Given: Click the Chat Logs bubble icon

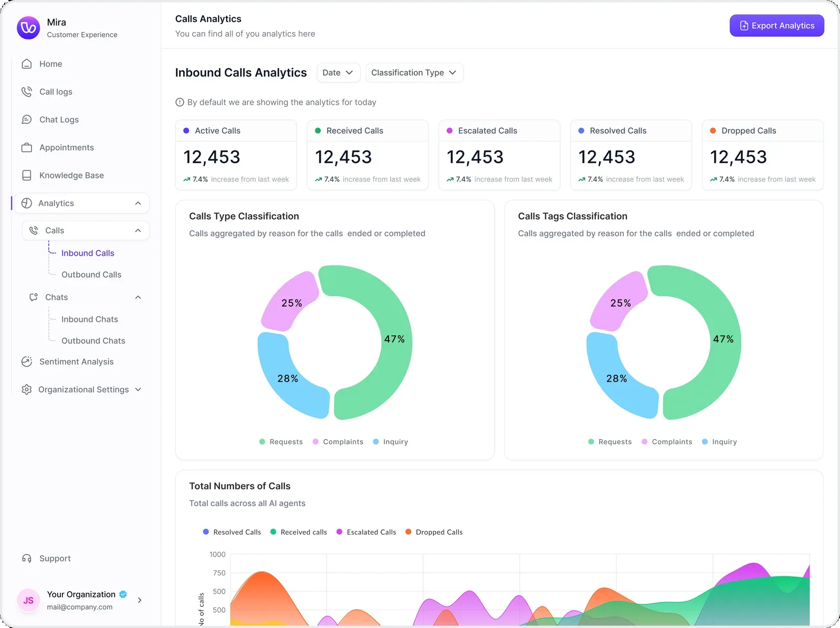Looking at the screenshot, I should 27,120.
